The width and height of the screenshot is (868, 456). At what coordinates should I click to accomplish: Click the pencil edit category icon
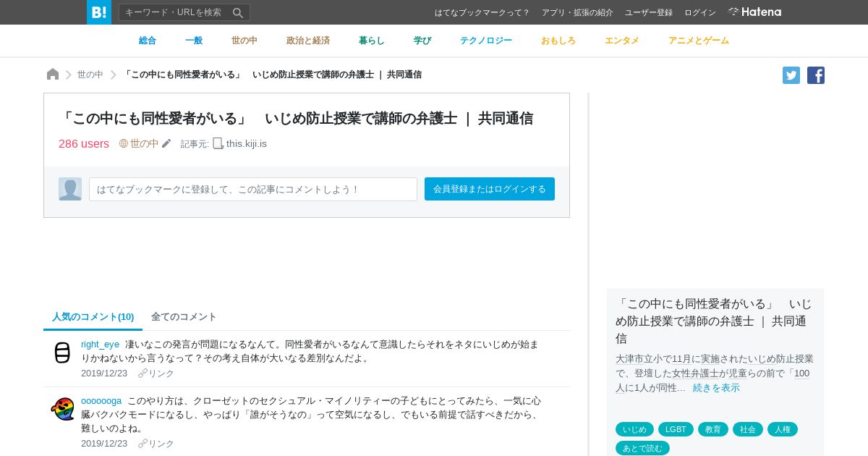(x=166, y=143)
